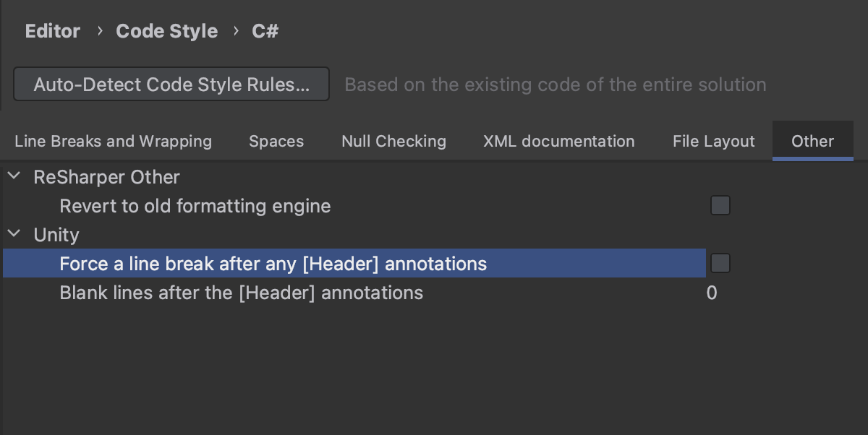Image resolution: width=868 pixels, height=435 pixels.
Task: Toggle Force a line break after [Header] checkbox
Action: tap(720, 264)
